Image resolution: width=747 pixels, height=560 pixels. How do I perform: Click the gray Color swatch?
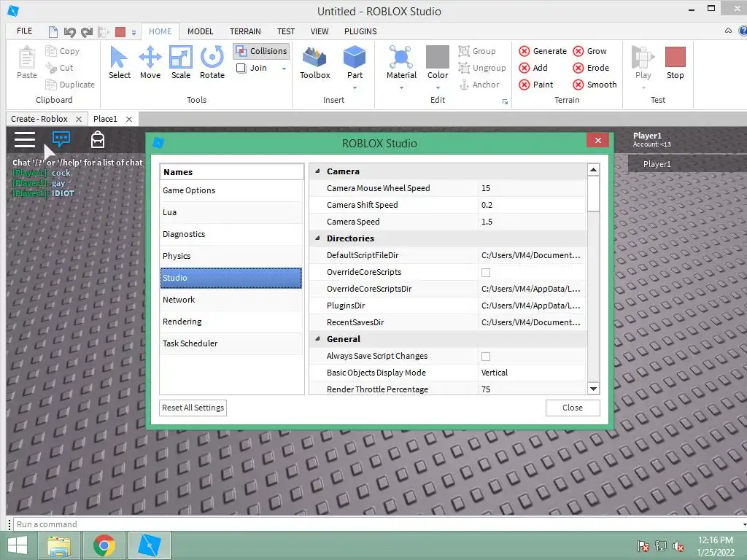pyautogui.click(x=438, y=57)
